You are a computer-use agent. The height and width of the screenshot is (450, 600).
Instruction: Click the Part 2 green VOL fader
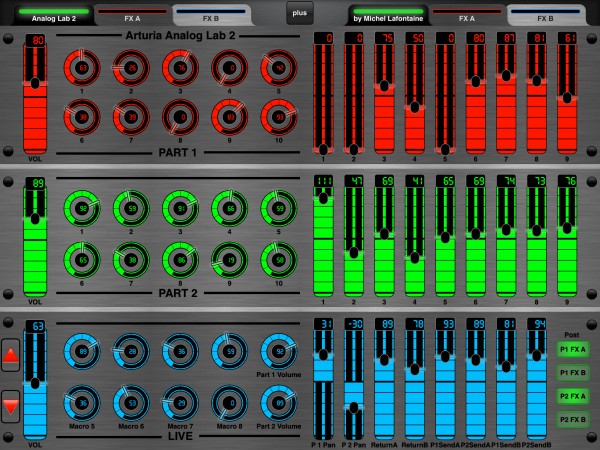(x=35, y=241)
